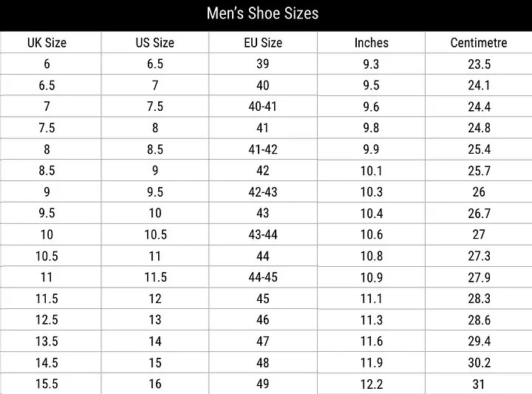
Task: Select the 10.1 inches cell
Action: [372, 171]
